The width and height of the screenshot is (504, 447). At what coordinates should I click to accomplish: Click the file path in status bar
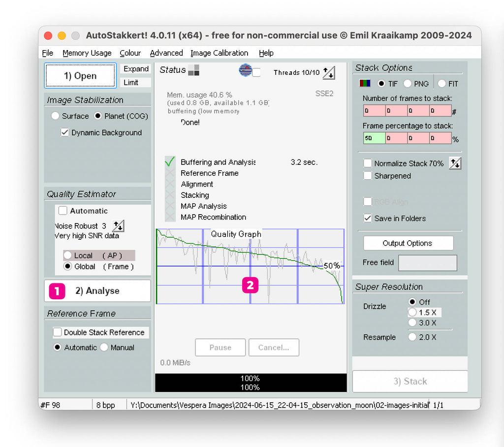click(280, 405)
